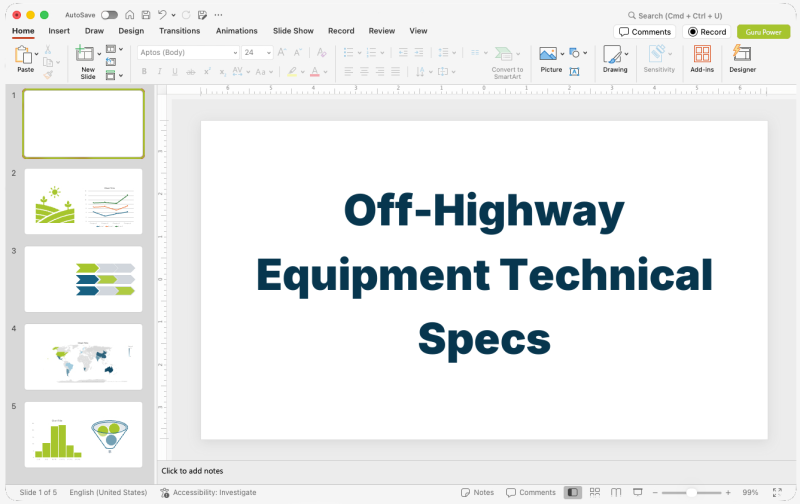Click the Paste clipboard icon

click(x=22, y=54)
